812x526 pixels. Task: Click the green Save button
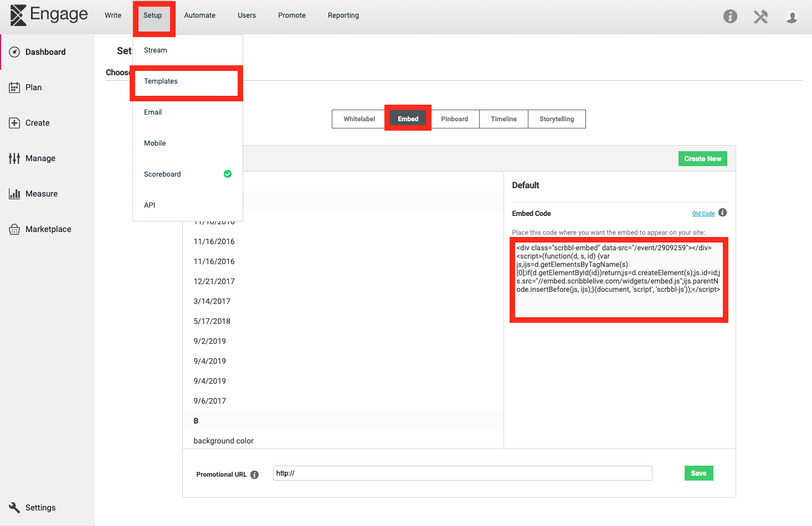click(x=699, y=473)
